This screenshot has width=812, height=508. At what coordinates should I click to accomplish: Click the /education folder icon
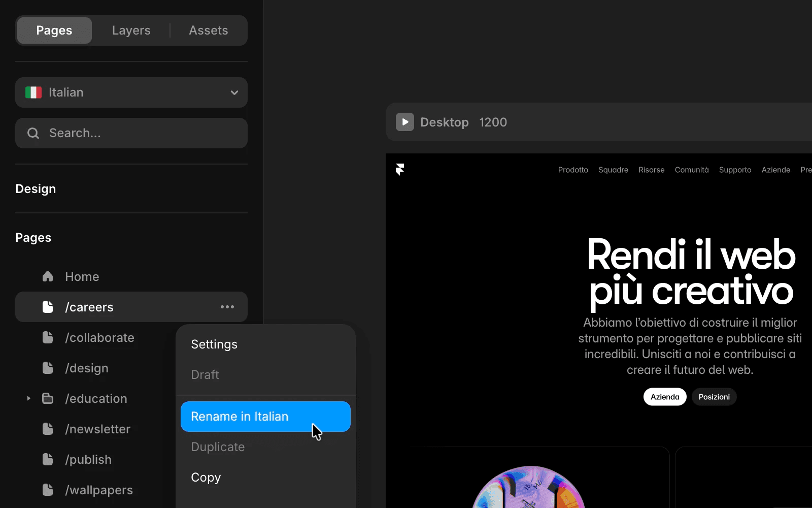(x=48, y=398)
